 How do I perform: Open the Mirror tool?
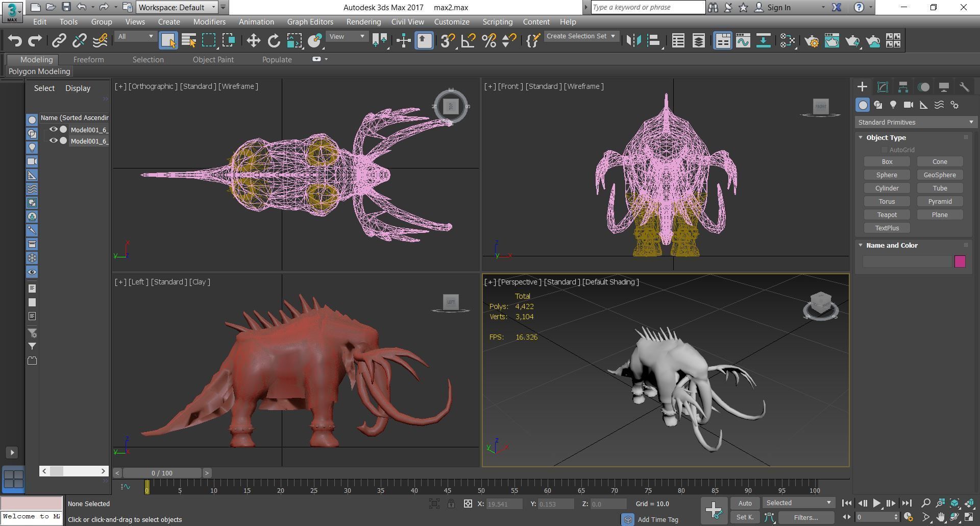coord(633,40)
